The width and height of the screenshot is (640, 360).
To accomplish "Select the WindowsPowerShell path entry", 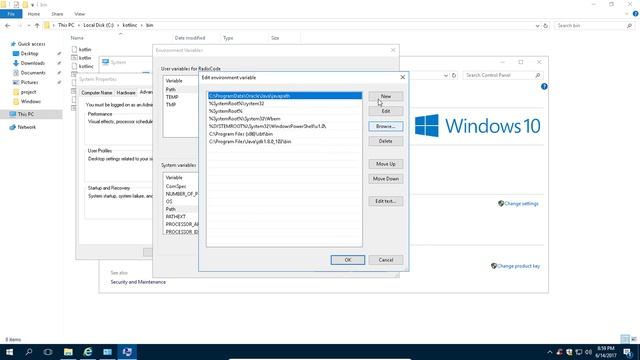I will point(284,127).
